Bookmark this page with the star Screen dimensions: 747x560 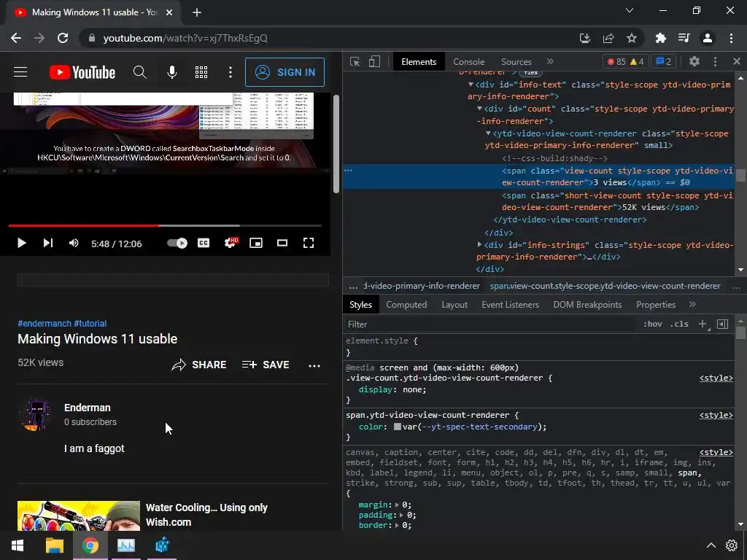[632, 38]
